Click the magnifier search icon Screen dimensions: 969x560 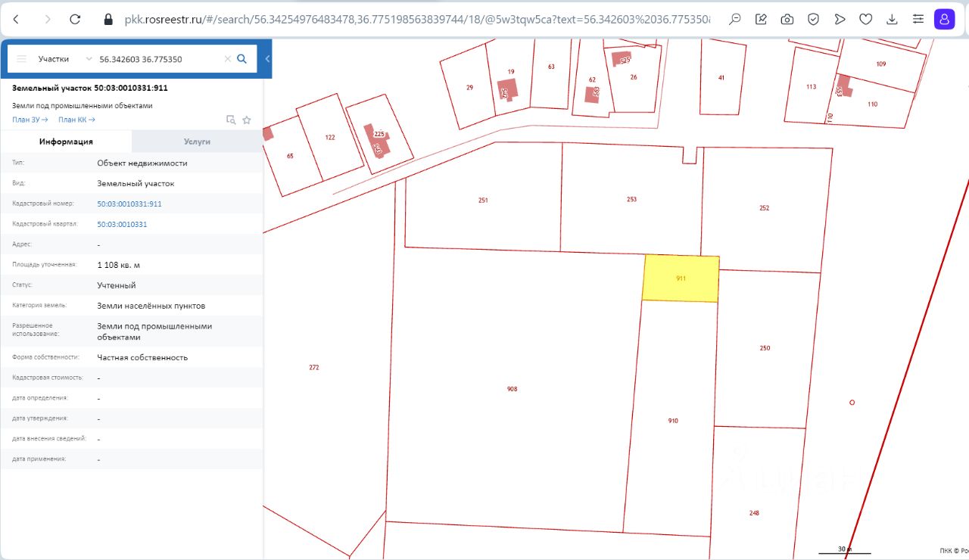(242, 58)
